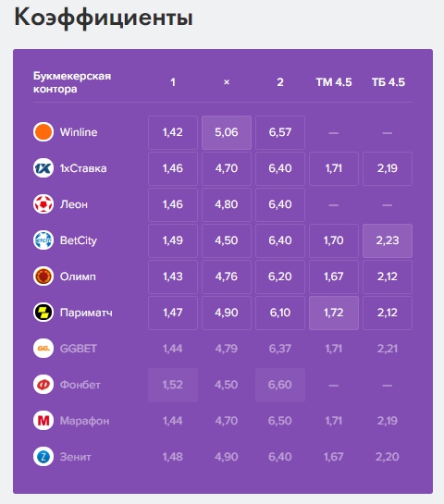Viewport: 444px width, 504px height.
Task: Open the Леон bookmaker name link
Action: click(74, 204)
